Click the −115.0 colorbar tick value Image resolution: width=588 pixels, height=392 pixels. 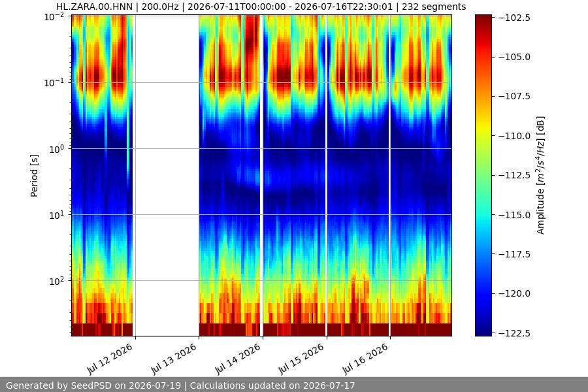[514, 215]
